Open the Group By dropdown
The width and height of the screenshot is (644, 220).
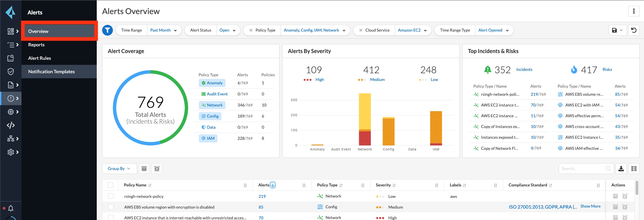click(119, 169)
